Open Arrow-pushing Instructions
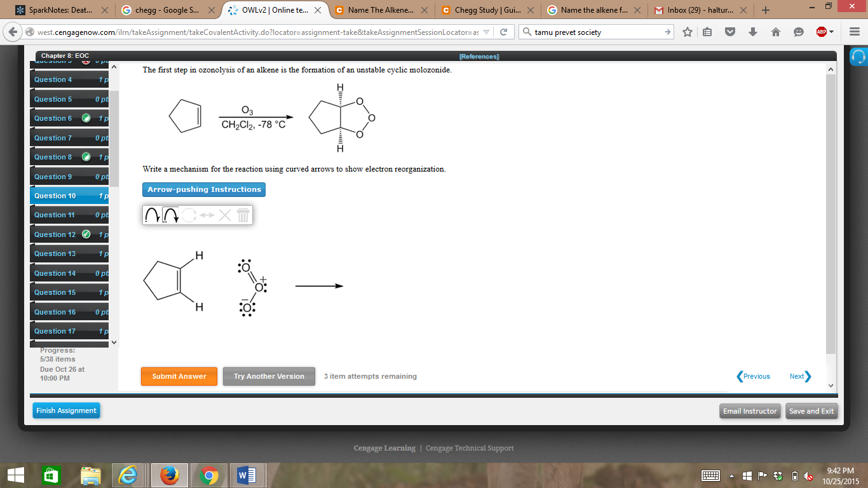The height and width of the screenshot is (488, 868). point(203,189)
